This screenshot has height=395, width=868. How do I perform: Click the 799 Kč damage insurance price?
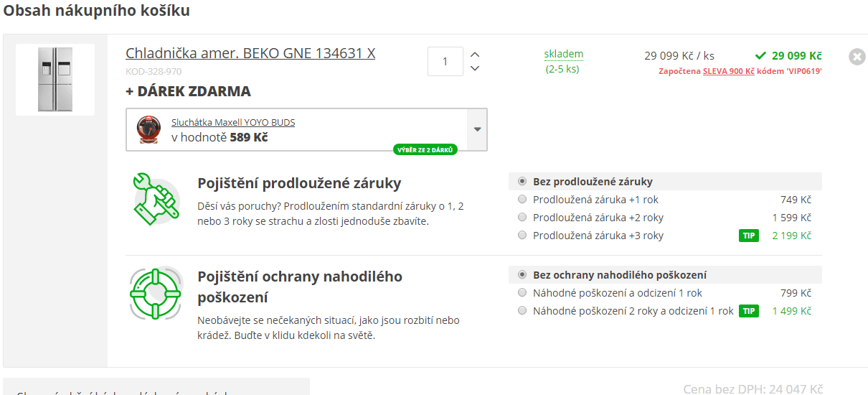tap(796, 293)
